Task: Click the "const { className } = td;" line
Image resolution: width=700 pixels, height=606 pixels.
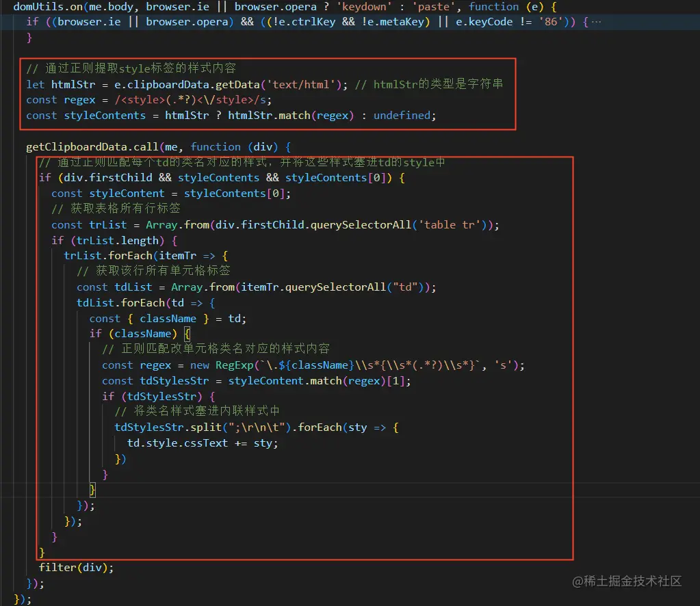Action: (x=168, y=319)
